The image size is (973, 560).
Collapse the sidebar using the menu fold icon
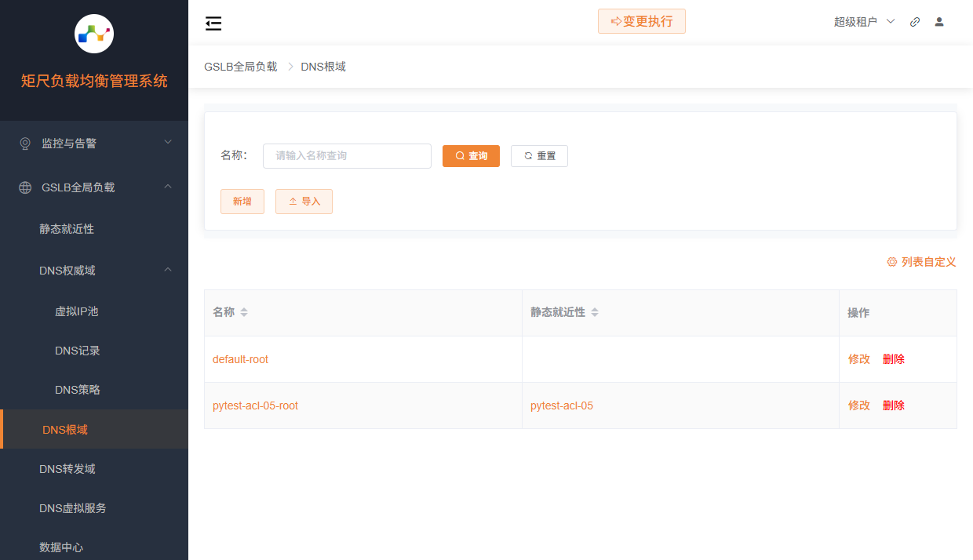coord(213,24)
